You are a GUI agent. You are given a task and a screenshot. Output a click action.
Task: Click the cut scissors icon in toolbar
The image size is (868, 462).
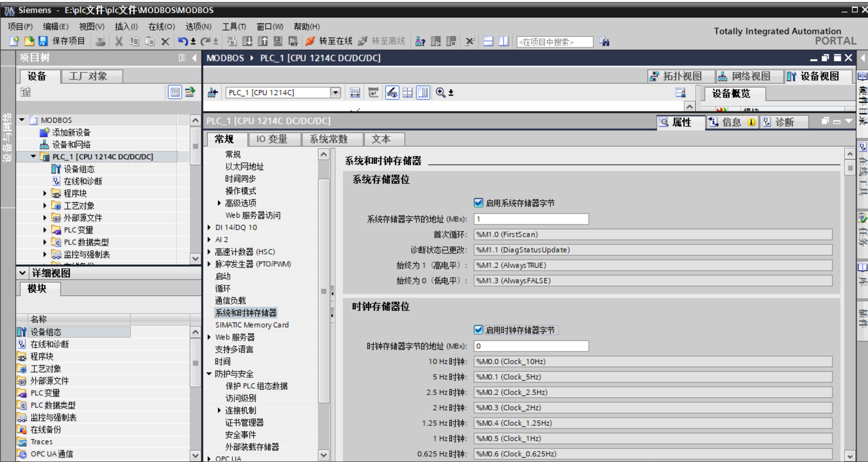pyautogui.click(x=119, y=41)
